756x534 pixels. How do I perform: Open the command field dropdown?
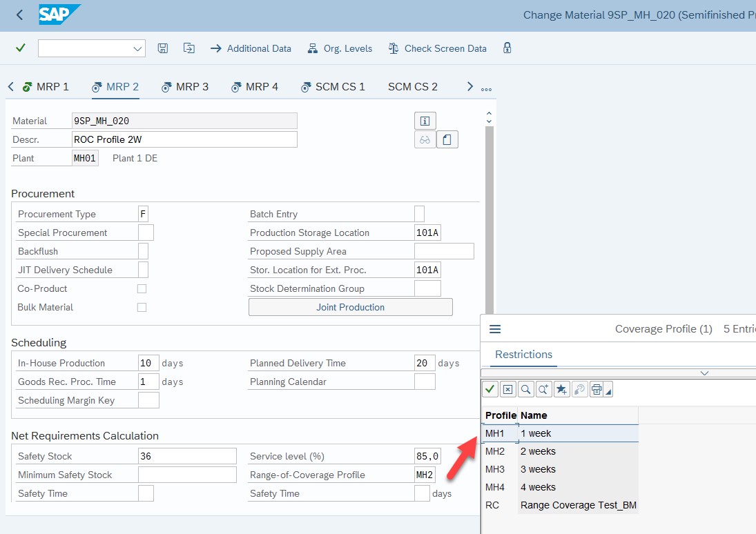coord(137,48)
